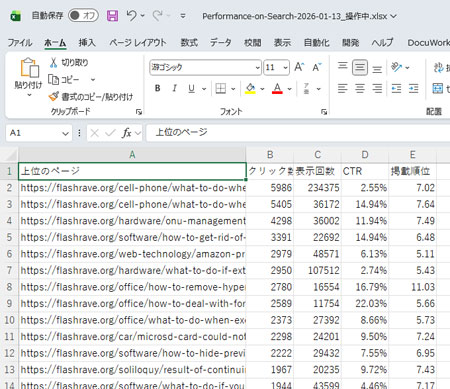Open the Name Box dropdown
This screenshot has height=389, width=450.
pos(65,133)
